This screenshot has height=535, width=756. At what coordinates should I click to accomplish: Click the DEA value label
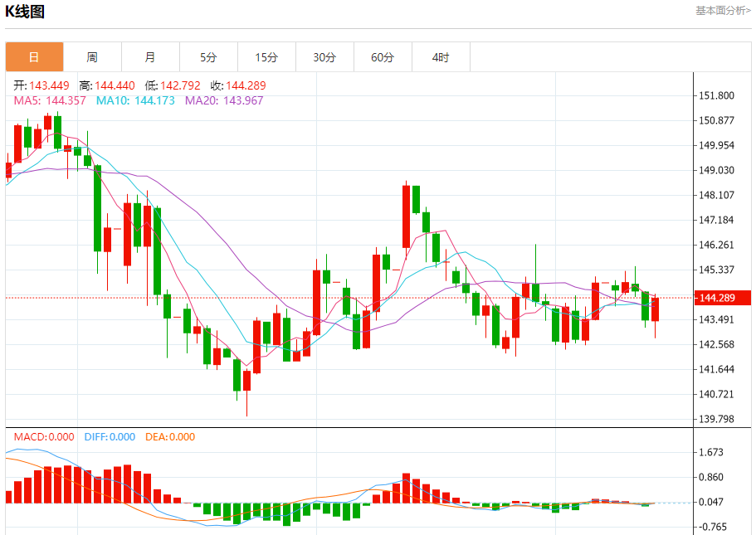click(x=170, y=437)
